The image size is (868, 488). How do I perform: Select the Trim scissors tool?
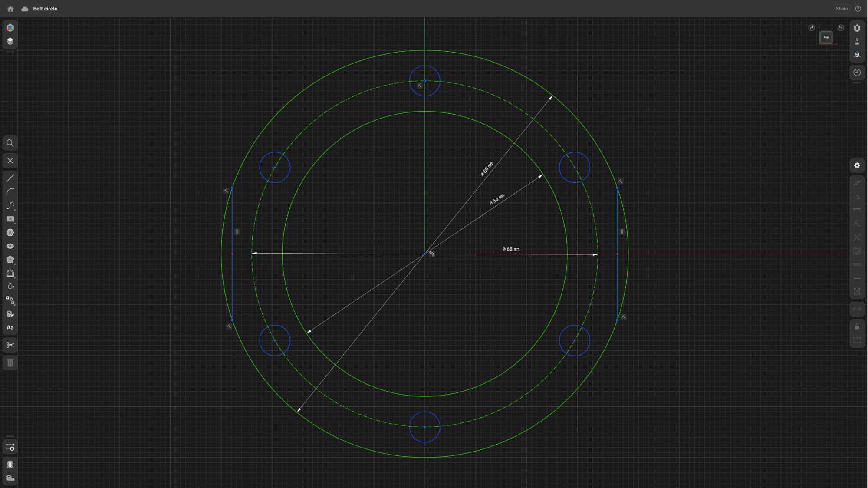tap(10, 345)
